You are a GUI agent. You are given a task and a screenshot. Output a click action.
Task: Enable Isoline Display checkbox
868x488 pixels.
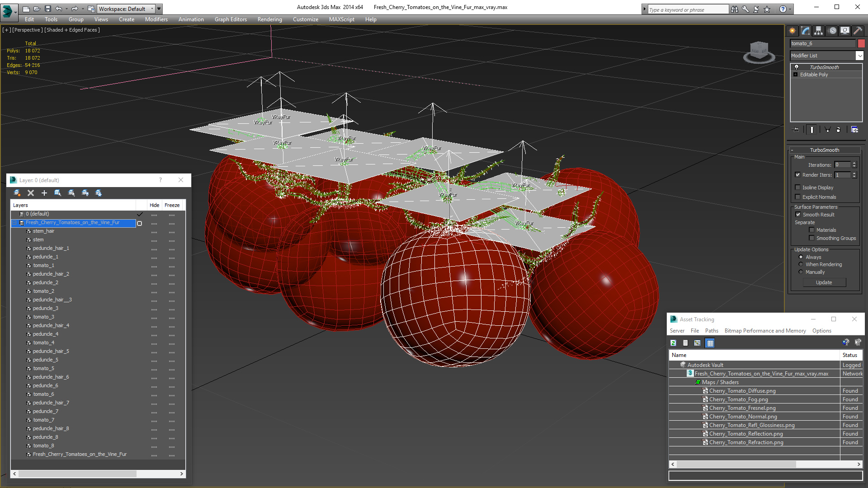pos(798,188)
